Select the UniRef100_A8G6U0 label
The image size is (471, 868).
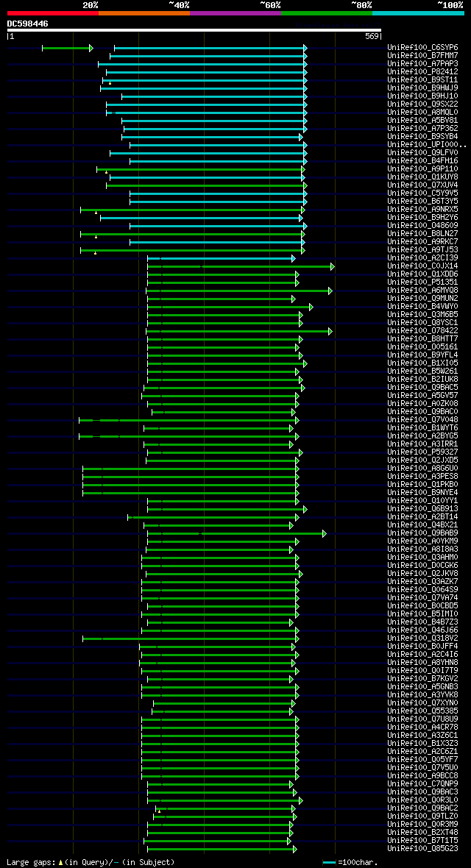422,467
